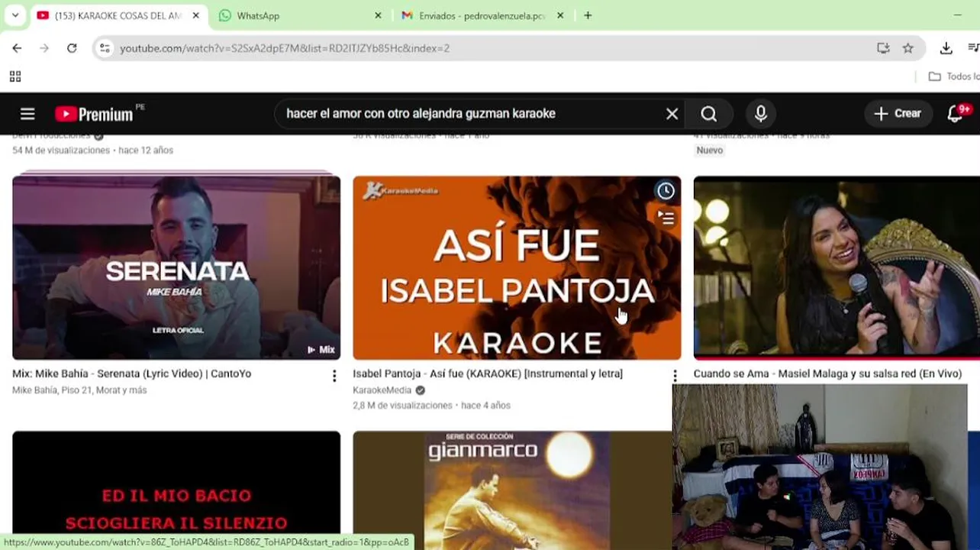This screenshot has height=550, width=980.
Task: Click the Mix badge on Serenata thumbnail
Action: [321, 350]
